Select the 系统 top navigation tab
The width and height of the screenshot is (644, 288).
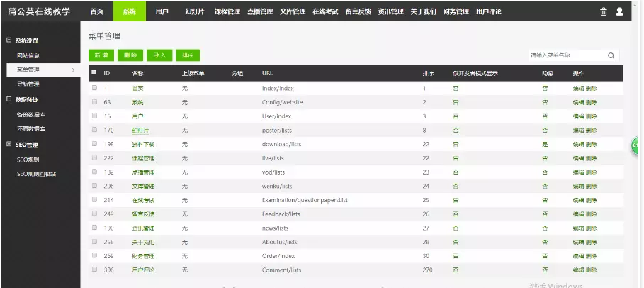pos(130,11)
